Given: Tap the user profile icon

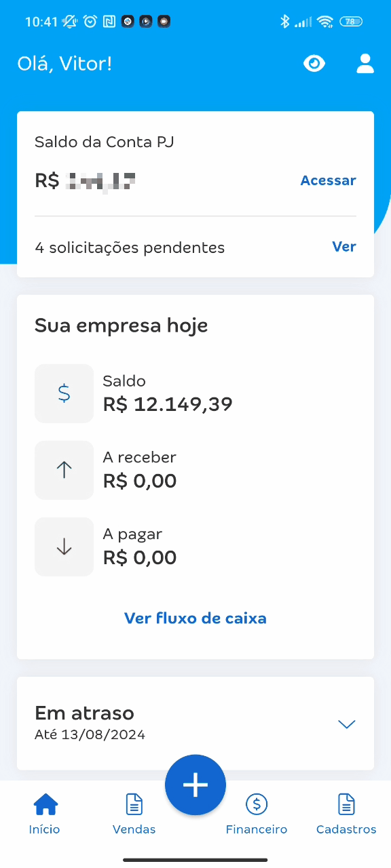Looking at the screenshot, I should (x=365, y=63).
